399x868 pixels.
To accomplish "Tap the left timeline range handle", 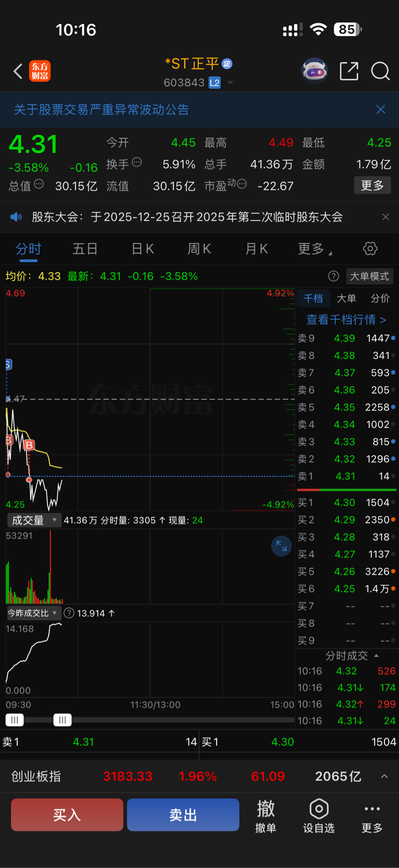I will point(15,720).
